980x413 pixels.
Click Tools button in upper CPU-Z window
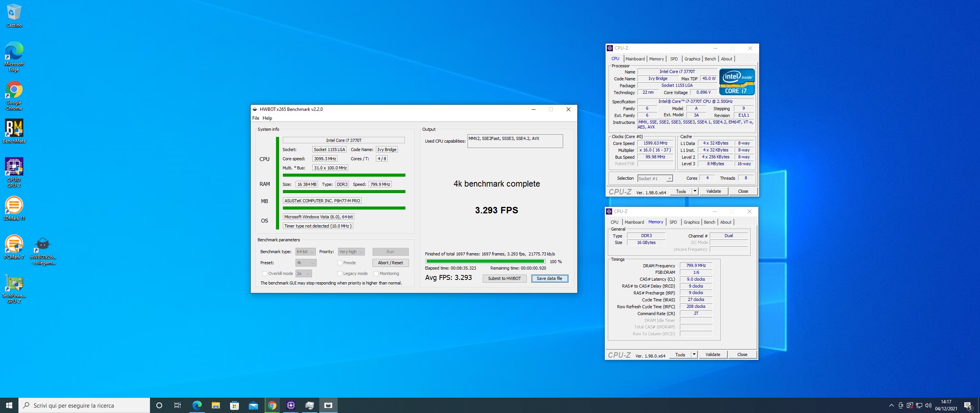coord(681,191)
